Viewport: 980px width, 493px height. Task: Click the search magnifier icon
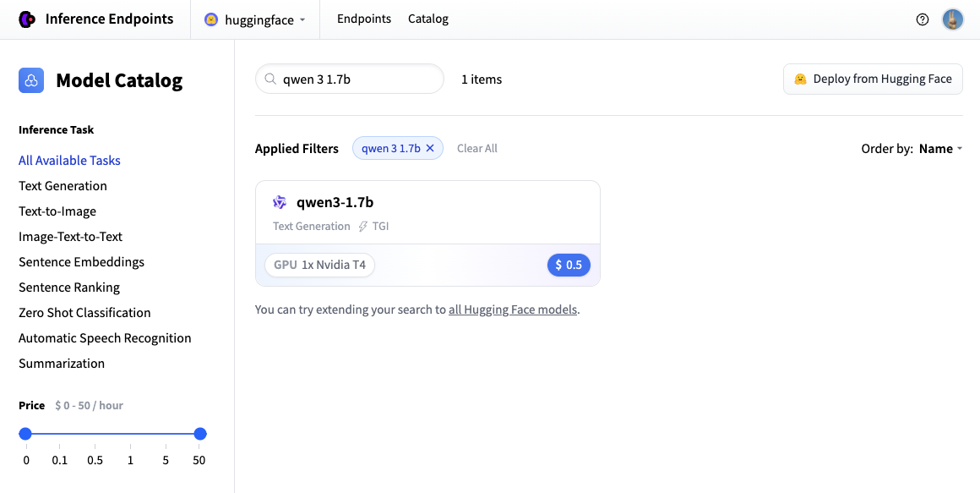point(270,79)
